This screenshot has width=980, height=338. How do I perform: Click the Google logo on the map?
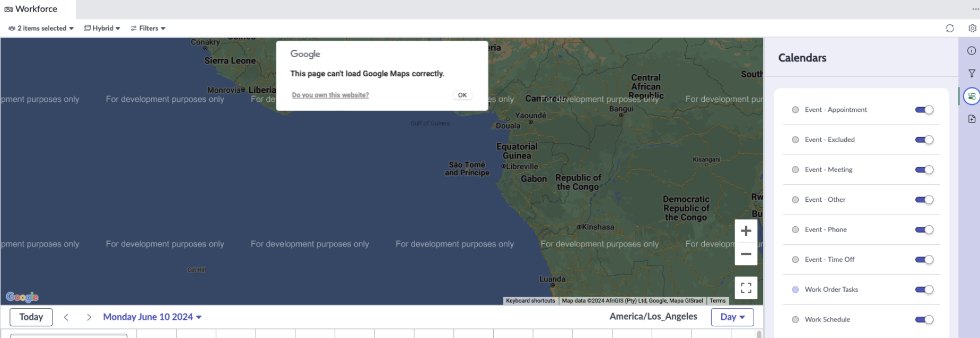pos(22,297)
